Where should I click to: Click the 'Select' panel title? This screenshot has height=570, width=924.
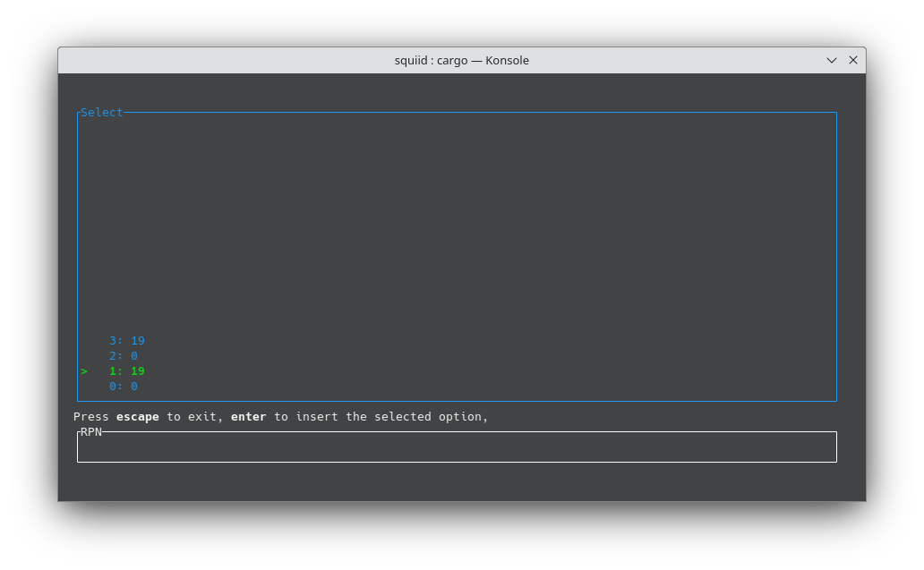click(101, 113)
